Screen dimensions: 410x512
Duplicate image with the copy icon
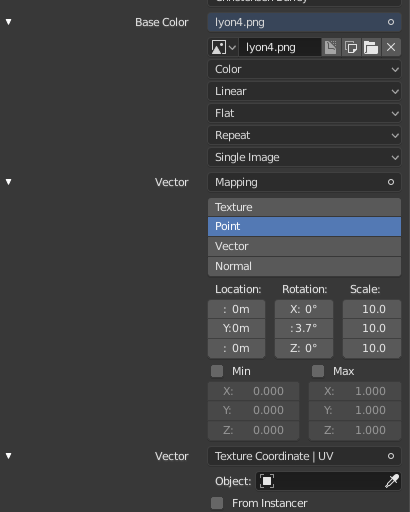click(351, 47)
